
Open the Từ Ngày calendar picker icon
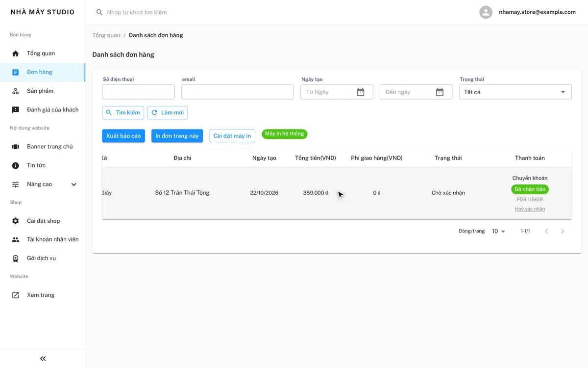tap(361, 92)
